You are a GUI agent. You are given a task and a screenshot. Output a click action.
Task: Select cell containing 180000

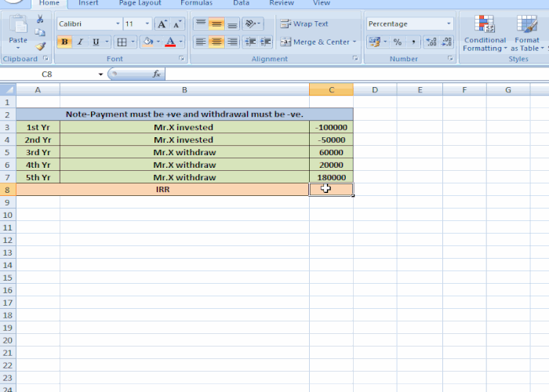point(331,177)
